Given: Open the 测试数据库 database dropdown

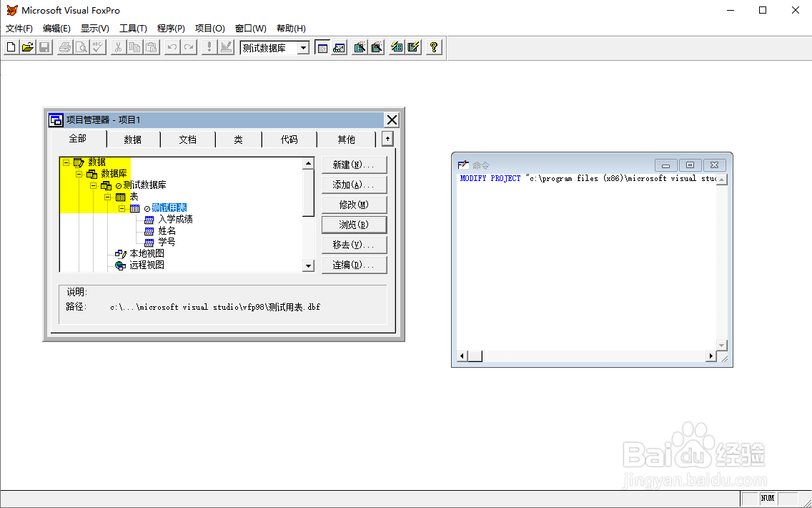Looking at the screenshot, I should tap(304, 48).
